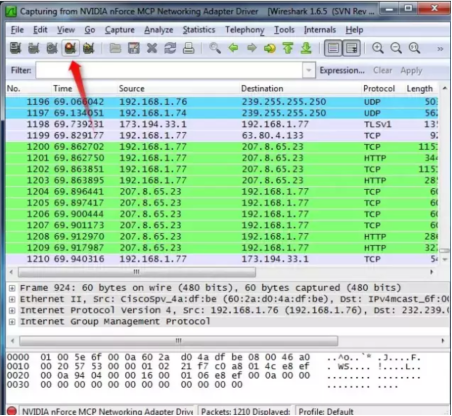Open the Tools menu
The height and width of the screenshot is (416, 452).
[284, 30]
